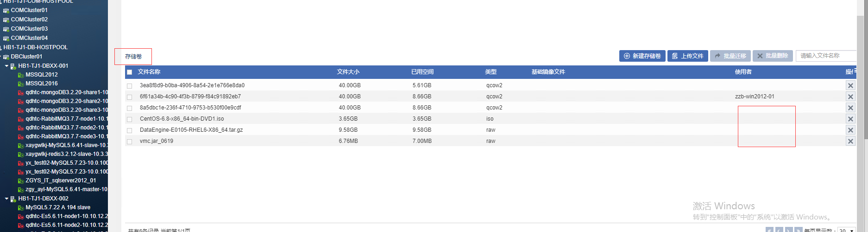Delete the CentOS-6.8 iso volume row
Screen dimensions: 868x232
(850, 119)
